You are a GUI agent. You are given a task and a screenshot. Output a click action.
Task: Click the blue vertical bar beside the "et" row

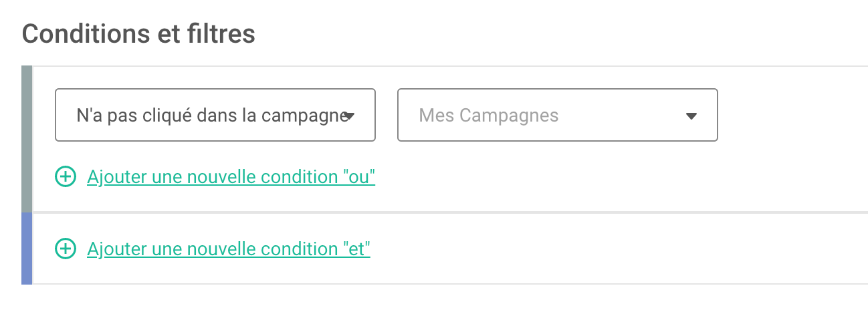click(27, 249)
